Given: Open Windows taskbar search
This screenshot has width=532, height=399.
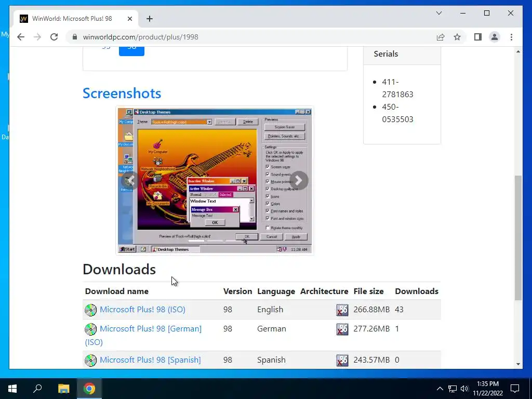Looking at the screenshot, I should pos(37,389).
